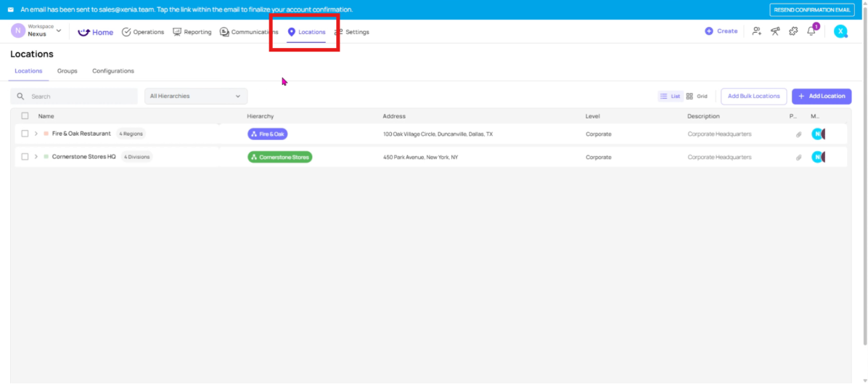Tick the Cornerstone Stores HQ checkbox
The height and width of the screenshot is (387, 868).
point(25,157)
